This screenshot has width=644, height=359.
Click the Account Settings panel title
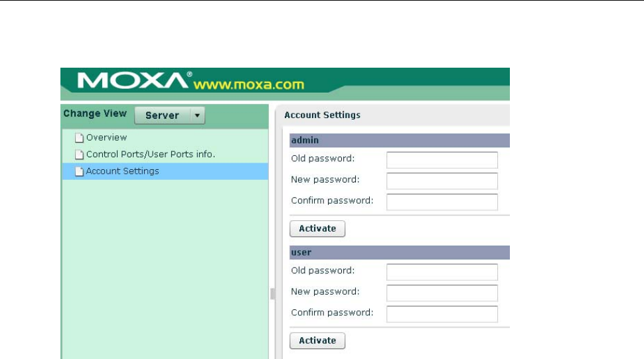(323, 115)
